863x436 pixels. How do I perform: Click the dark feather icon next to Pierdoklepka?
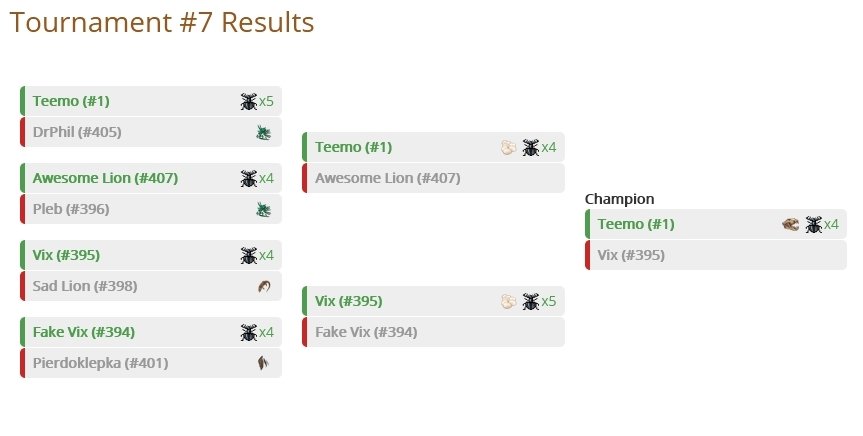pyautogui.click(x=264, y=363)
